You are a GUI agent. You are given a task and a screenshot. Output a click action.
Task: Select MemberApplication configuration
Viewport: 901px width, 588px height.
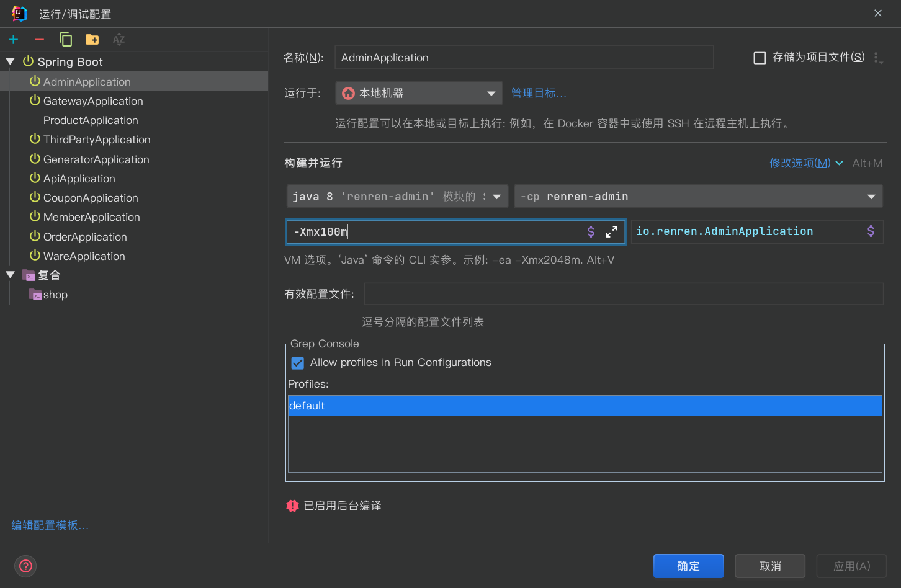point(92,217)
